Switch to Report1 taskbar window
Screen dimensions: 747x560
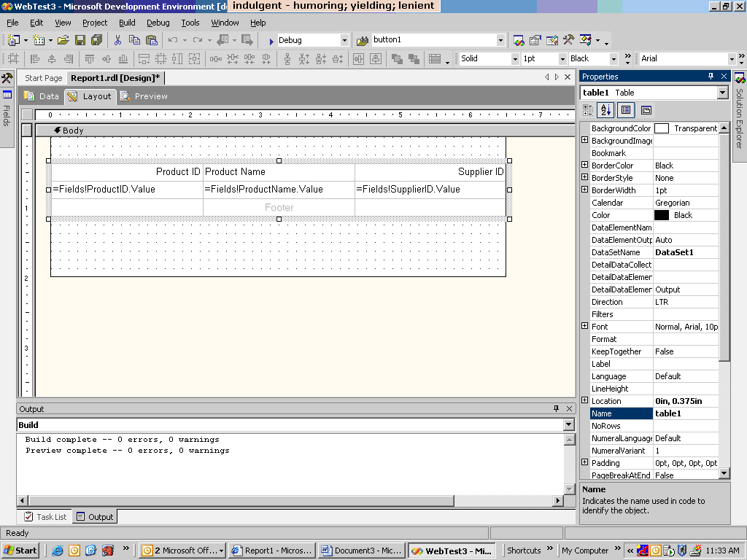coord(271,551)
